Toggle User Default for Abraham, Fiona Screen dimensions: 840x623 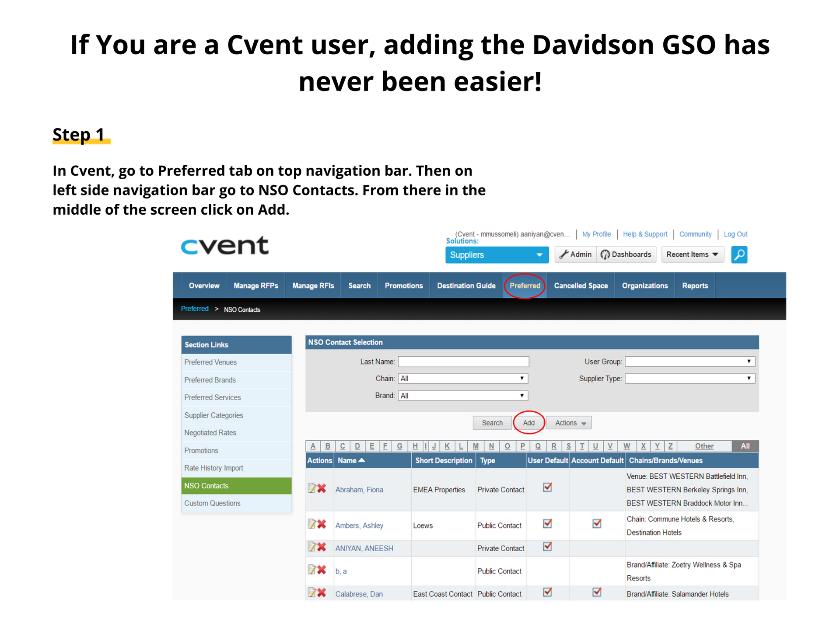click(547, 487)
